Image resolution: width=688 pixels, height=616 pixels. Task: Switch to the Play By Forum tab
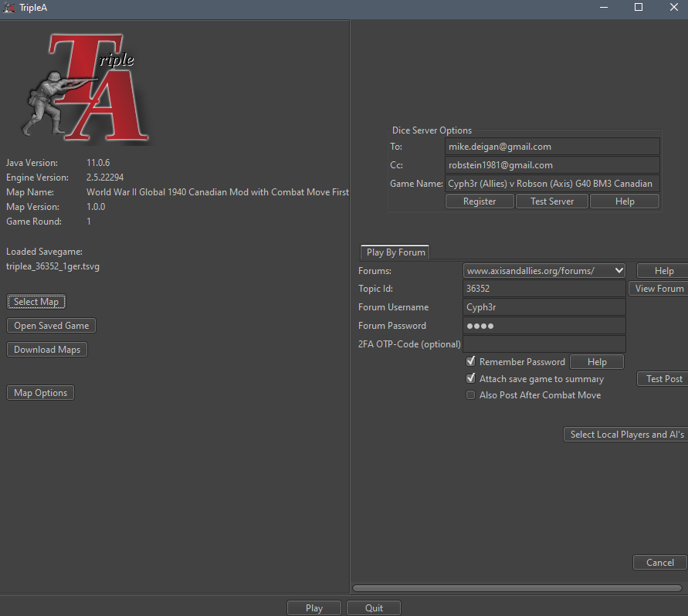click(x=396, y=252)
